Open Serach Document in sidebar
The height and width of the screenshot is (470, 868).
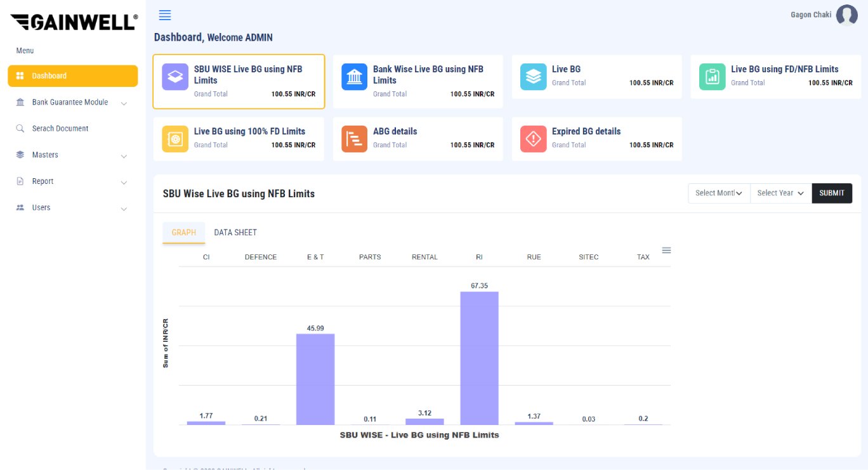point(60,129)
